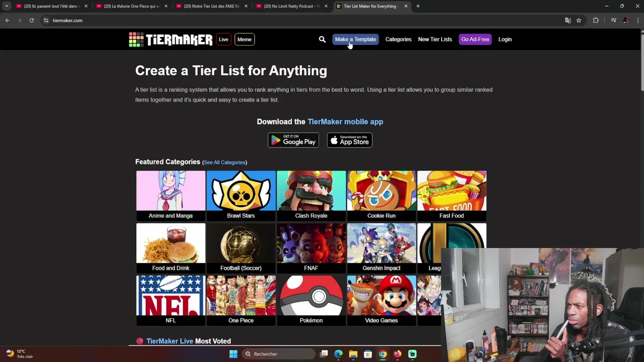The image size is (644, 362).
Task: Click the Google Play download badge
Action: [293, 140]
